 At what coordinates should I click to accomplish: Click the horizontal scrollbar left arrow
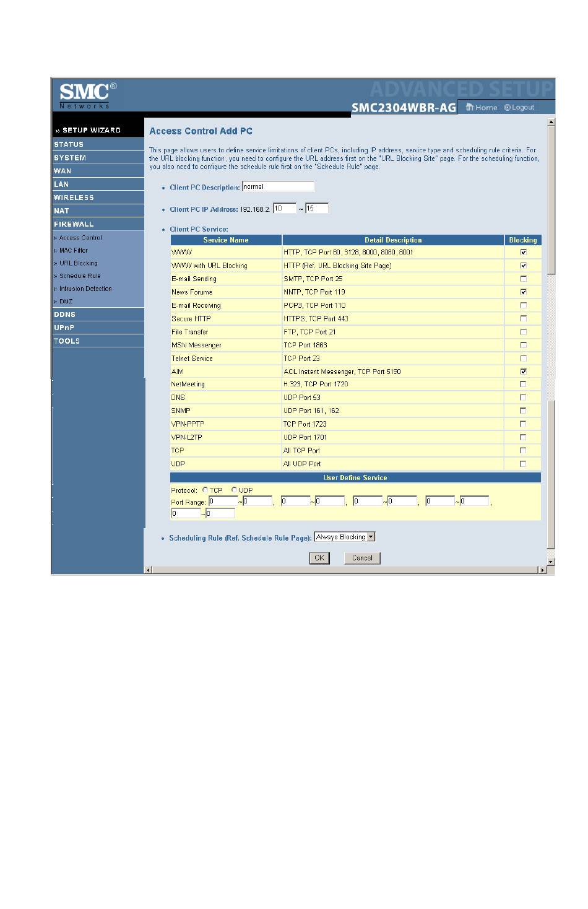click(148, 570)
